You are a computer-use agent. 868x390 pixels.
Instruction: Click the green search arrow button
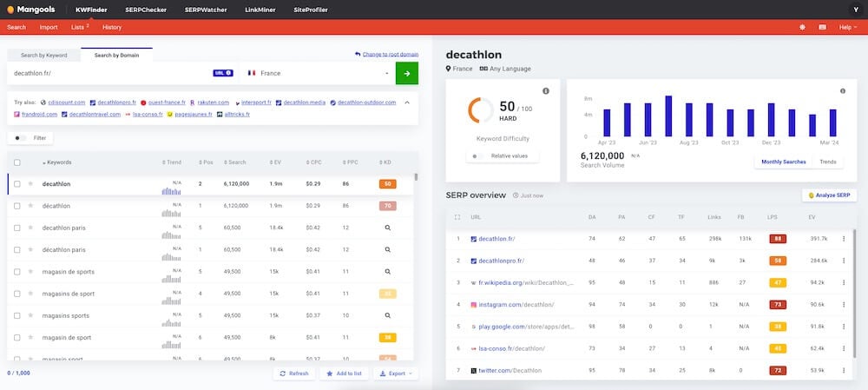click(407, 73)
